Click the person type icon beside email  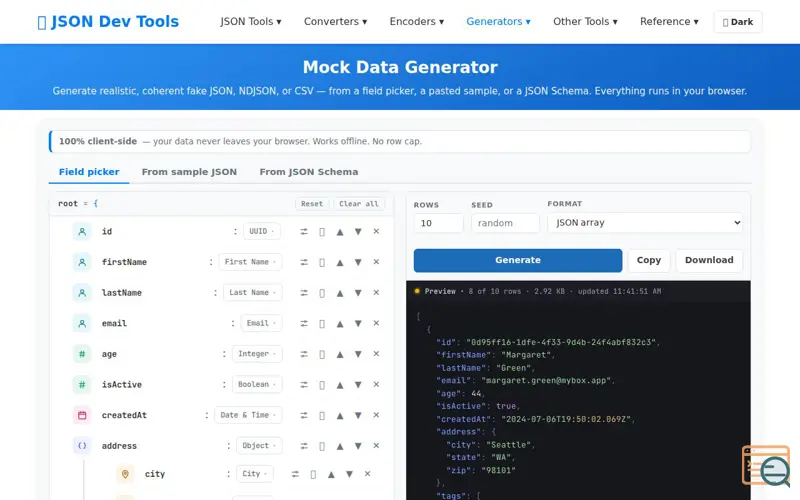click(82, 323)
